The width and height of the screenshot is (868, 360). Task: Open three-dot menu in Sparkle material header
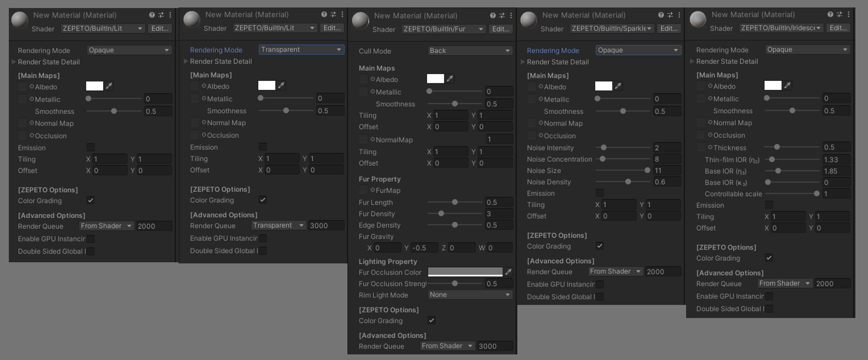coord(679,15)
